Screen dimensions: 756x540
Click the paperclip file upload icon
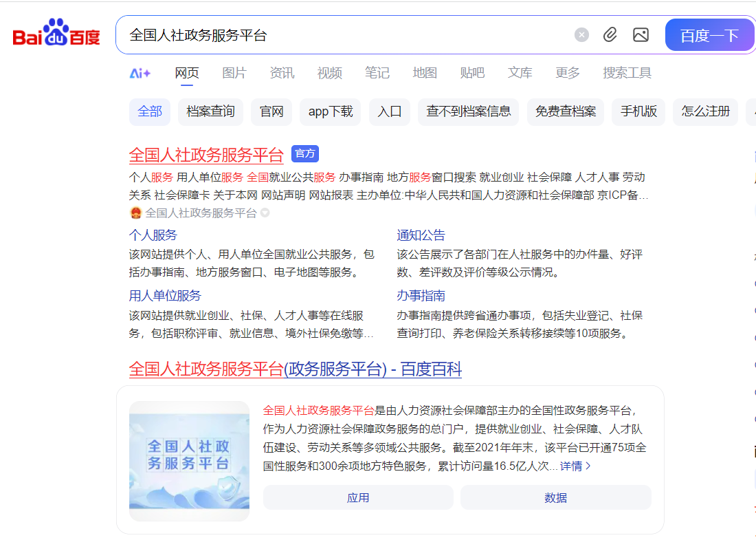tap(610, 35)
